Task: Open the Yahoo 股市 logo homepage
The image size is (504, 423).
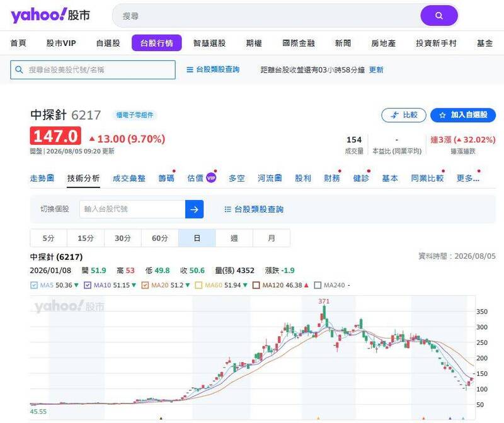Action: coord(50,15)
